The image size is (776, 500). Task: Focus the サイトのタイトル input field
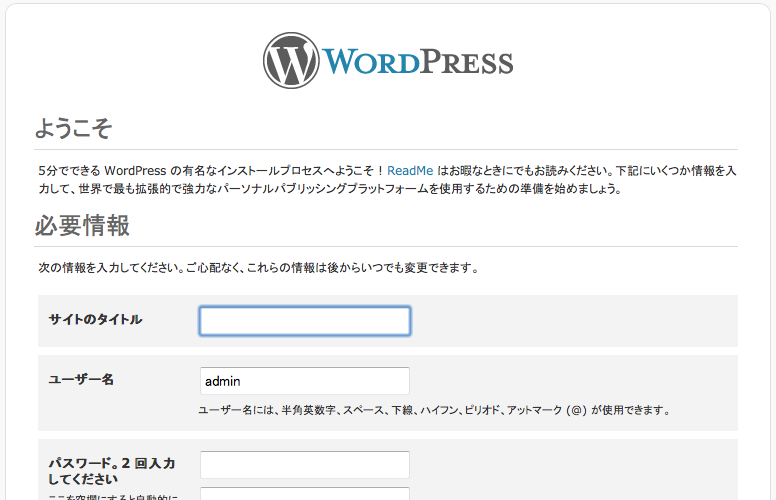305,321
